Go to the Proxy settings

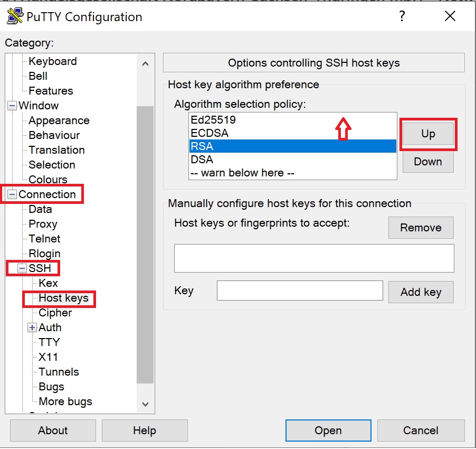[43, 224]
